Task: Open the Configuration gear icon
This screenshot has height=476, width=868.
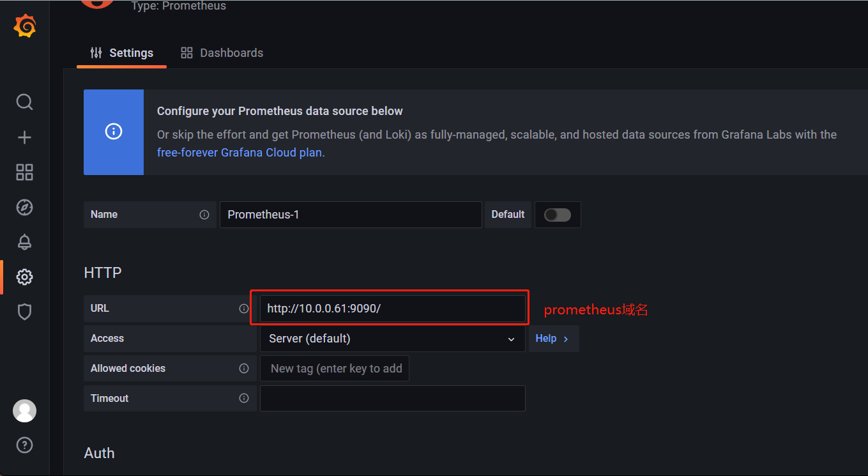Action: pos(24,277)
